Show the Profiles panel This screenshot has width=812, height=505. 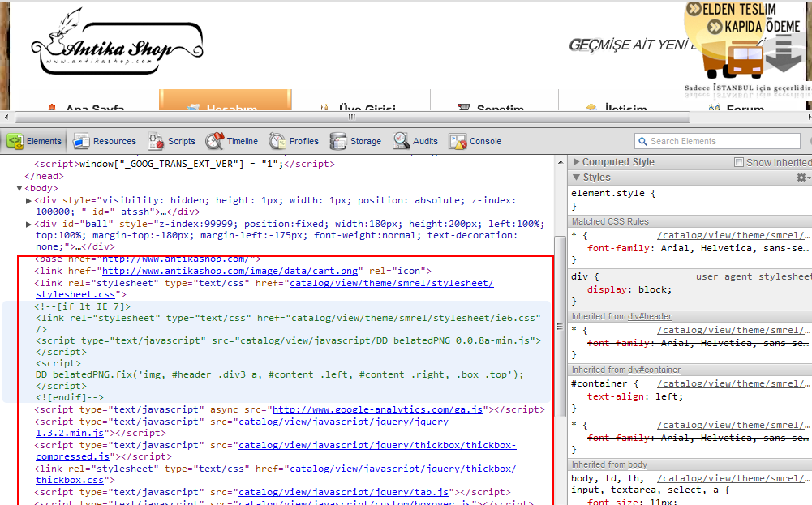[x=294, y=141]
